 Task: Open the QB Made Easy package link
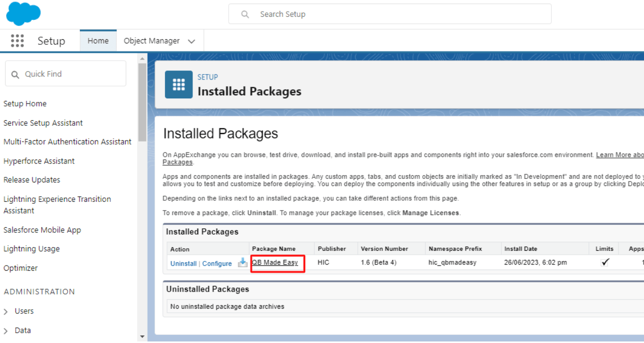(x=275, y=262)
